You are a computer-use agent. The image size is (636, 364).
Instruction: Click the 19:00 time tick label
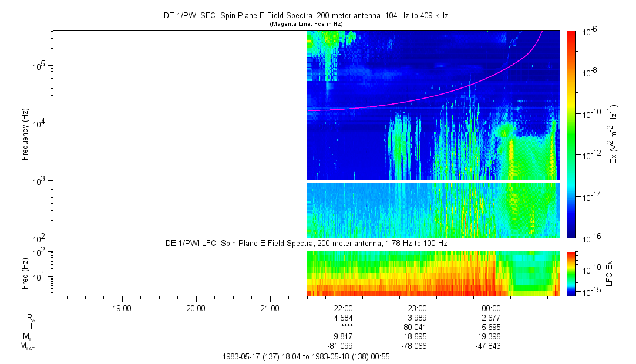[122, 308]
